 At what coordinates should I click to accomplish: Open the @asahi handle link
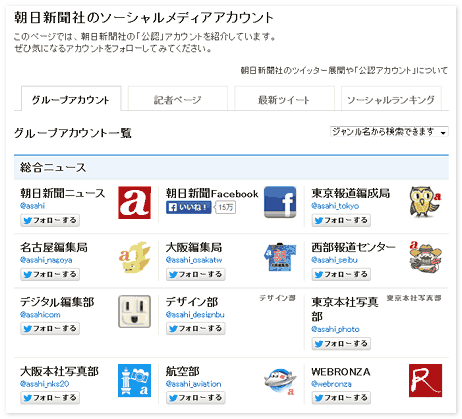(x=32, y=206)
